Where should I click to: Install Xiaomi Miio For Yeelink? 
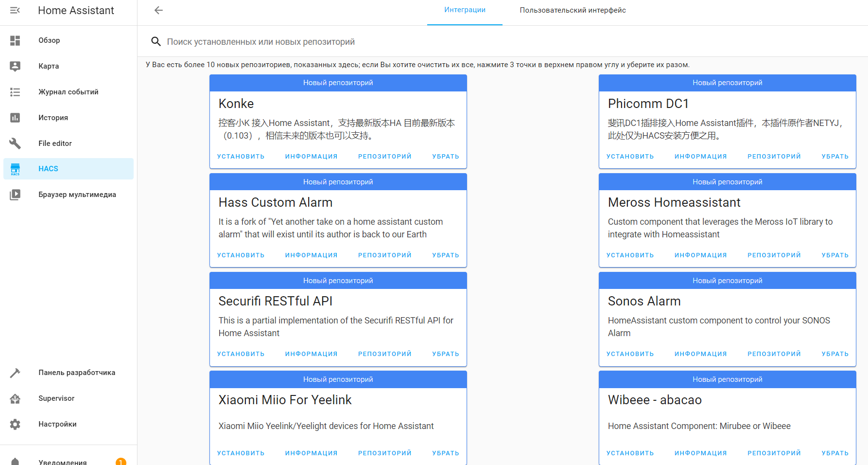pyautogui.click(x=241, y=453)
